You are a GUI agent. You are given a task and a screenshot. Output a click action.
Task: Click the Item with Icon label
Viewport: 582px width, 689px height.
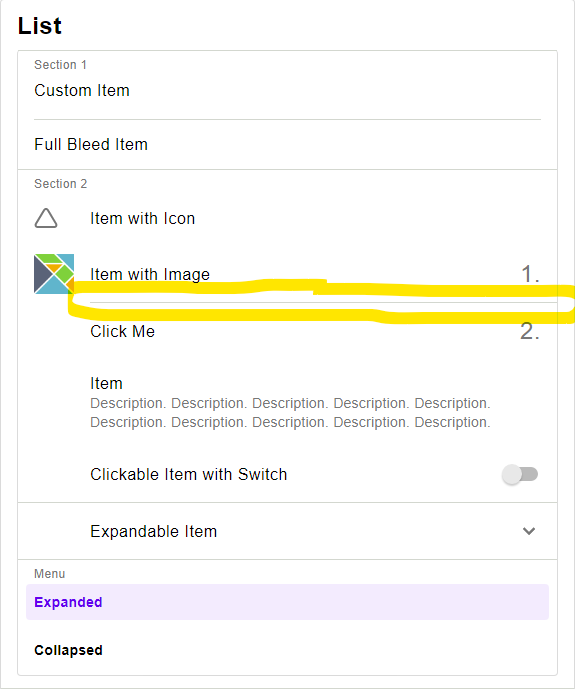142,218
